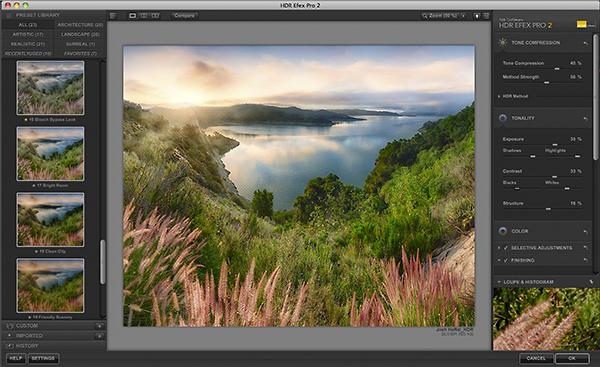The height and width of the screenshot is (367, 600).
Task: Click the Cancel button
Action: click(536, 358)
